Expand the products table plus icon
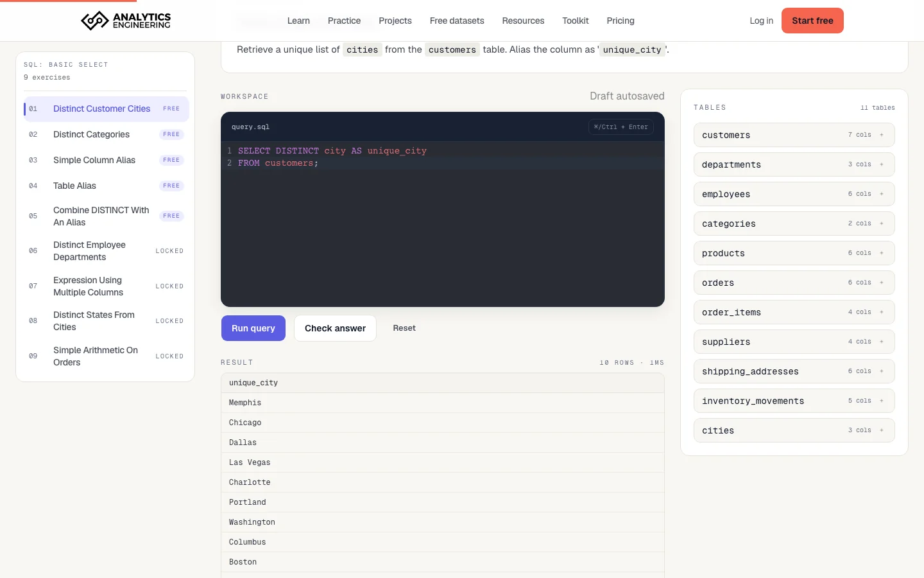 tap(882, 253)
